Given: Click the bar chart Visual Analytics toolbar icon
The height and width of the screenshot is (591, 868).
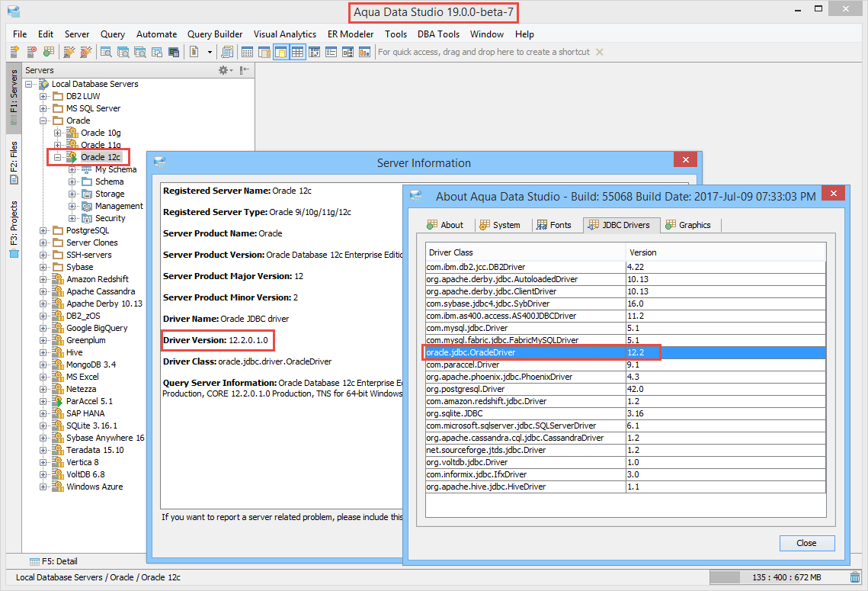Looking at the screenshot, I should coord(365,52).
